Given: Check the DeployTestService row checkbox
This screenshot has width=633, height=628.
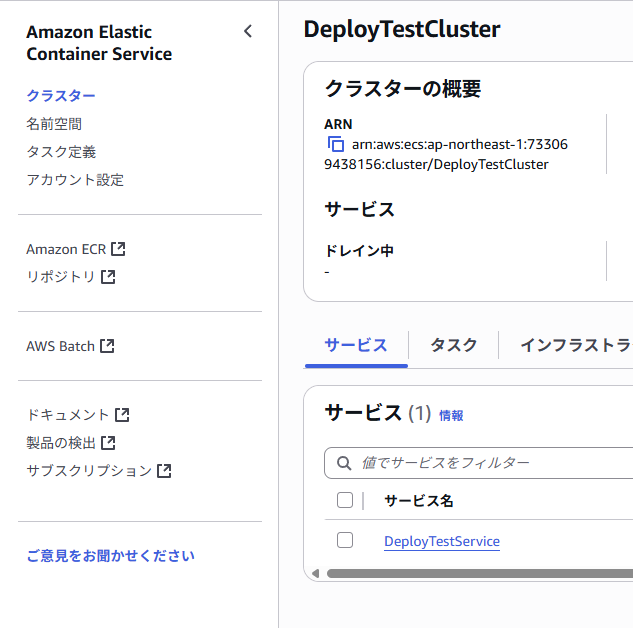Looking at the screenshot, I should point(345,540).
